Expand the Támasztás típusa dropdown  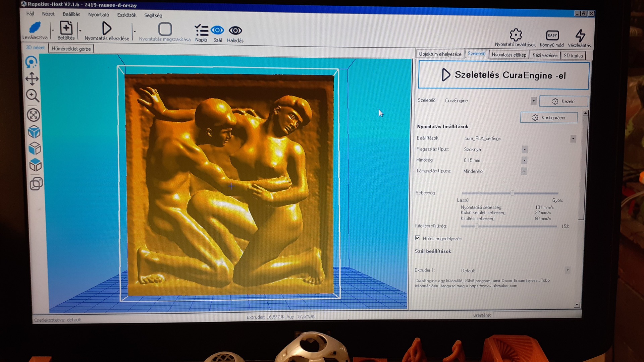pyautogui.click(x=524, y=171)
